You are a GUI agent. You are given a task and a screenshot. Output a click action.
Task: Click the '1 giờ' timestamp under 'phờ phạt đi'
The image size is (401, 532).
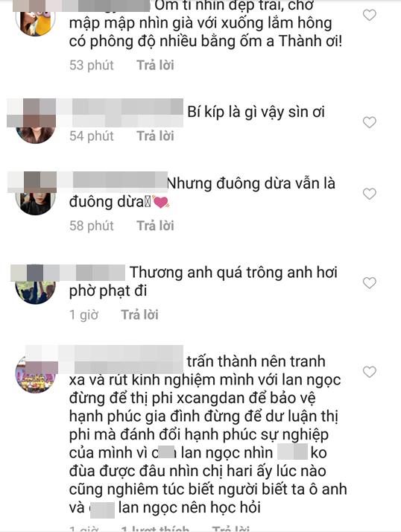84,315
